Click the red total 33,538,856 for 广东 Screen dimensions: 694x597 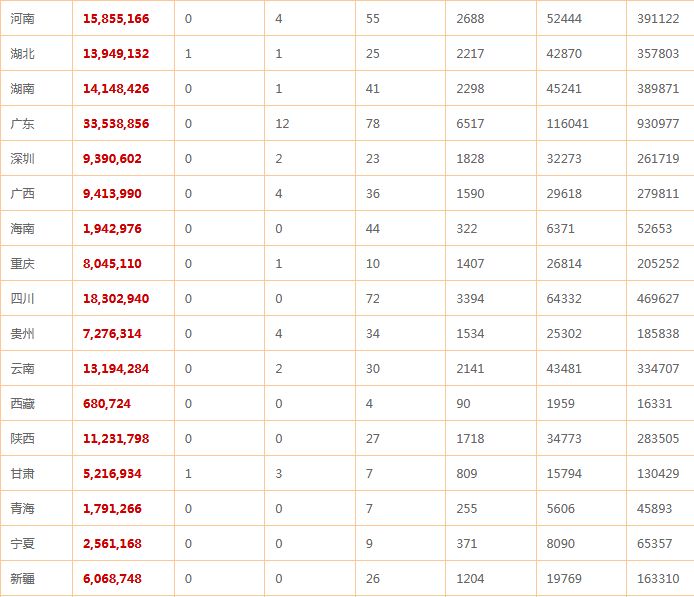coord(117,123)
